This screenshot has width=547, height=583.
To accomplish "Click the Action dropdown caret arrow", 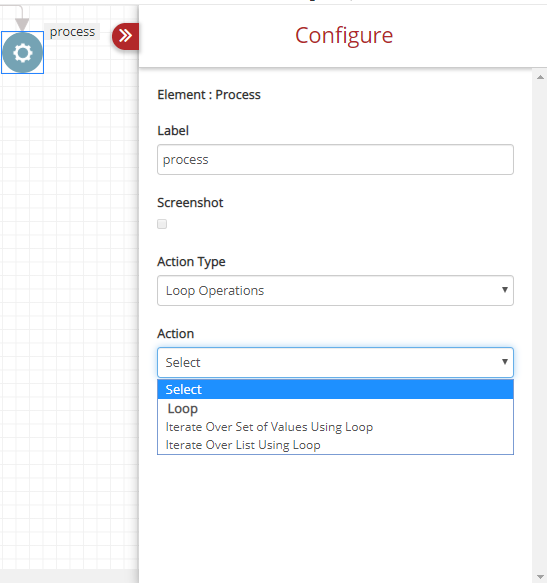I will coord(505,361).
